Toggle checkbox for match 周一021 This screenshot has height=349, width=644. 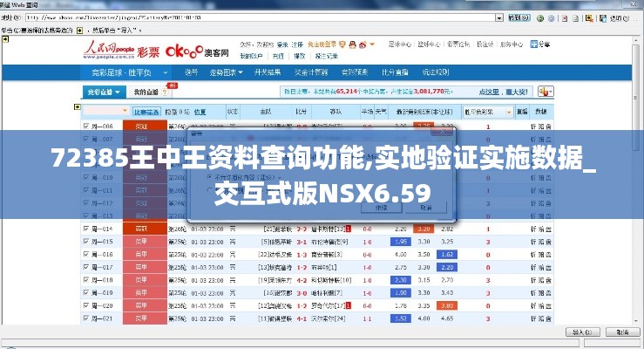point(86,318)
